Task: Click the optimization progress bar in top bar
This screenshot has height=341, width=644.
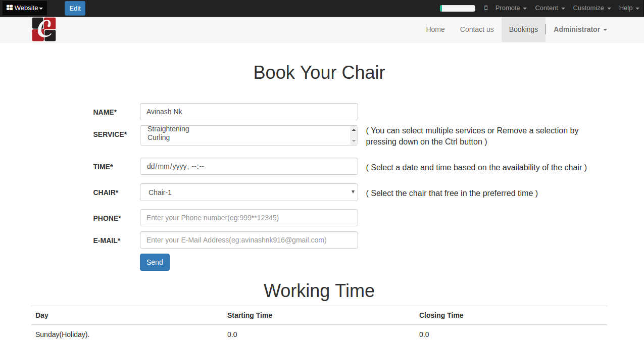Action: (x=458, y=8)
